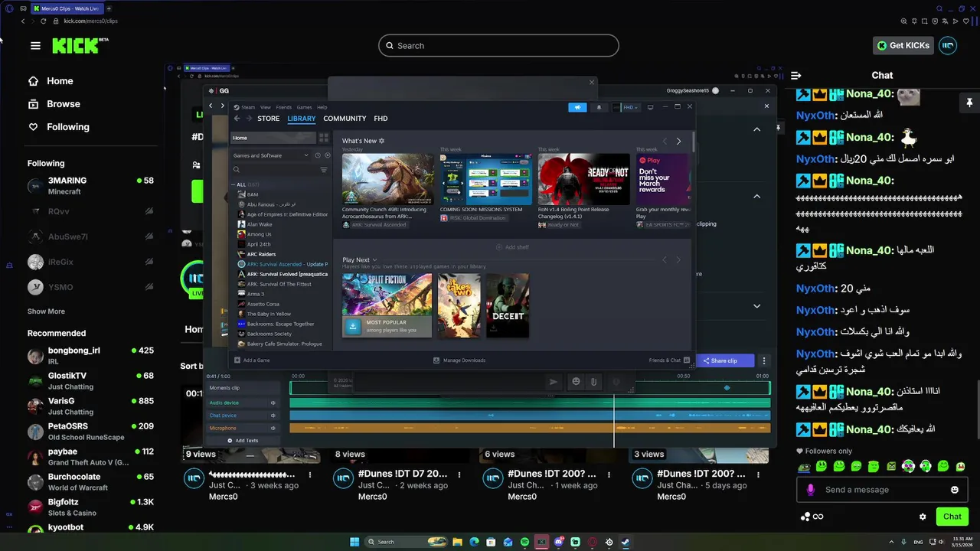This screenshot has width=980, height=551.
Task: Open Steam notifications bell
Action: (x=599, y=107)
